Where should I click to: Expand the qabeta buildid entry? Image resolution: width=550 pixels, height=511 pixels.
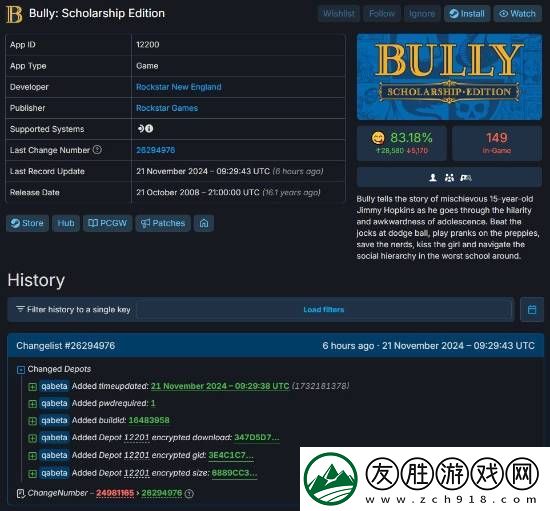(32, 421)
